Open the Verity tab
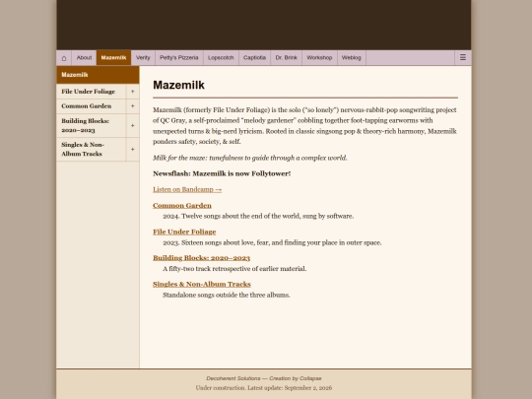This screenshot has height=399, width=532. tap(143, 58)
